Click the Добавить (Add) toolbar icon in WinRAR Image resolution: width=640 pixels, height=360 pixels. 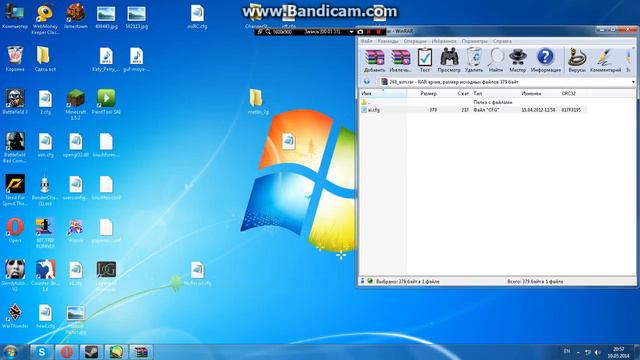(x=374, y=60)
